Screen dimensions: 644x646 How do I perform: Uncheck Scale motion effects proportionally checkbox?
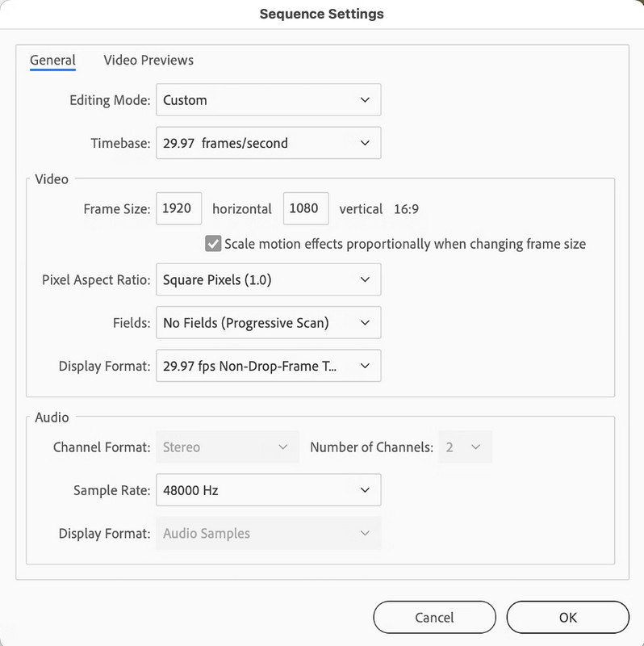coord(213,244)
